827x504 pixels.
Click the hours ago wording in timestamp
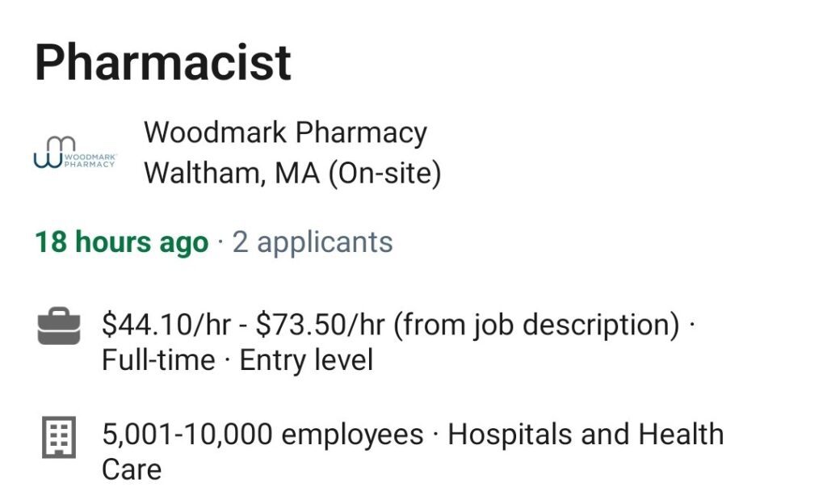pos(142,242)
